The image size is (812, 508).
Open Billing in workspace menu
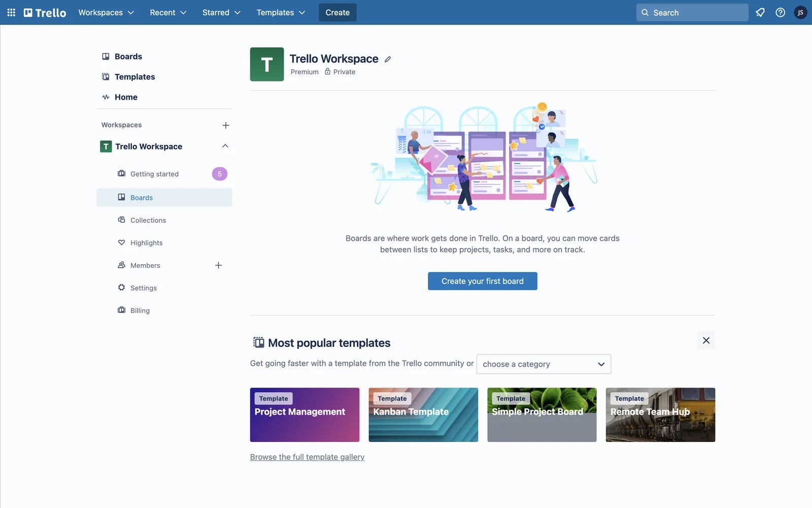pos(164,310)
